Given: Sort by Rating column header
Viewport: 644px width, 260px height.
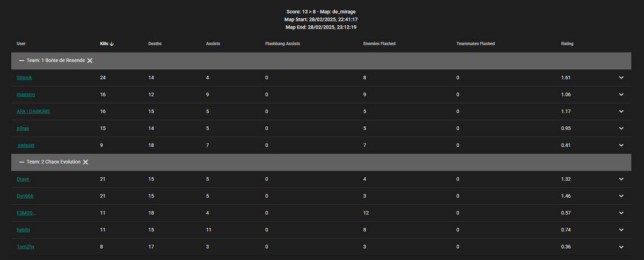Looking at the screenshot, I should pos(567,44).
